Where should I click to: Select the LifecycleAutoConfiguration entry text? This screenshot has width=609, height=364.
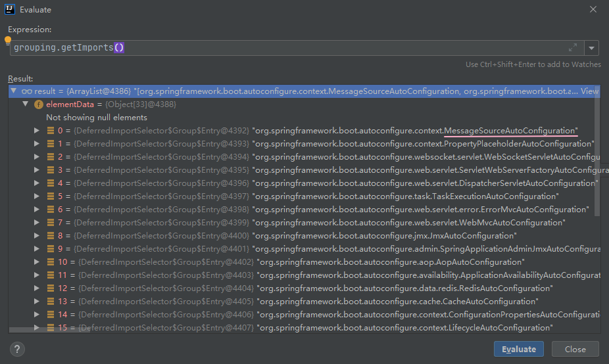(404, 328)
